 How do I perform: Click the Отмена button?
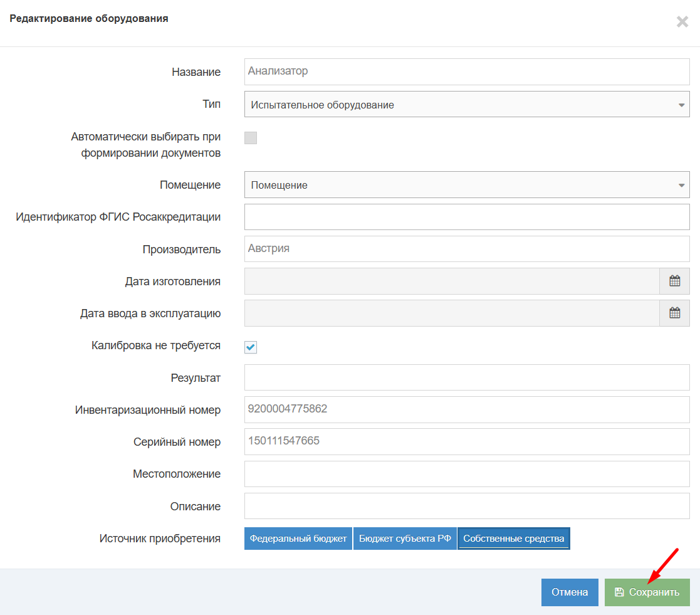(570, 592)
